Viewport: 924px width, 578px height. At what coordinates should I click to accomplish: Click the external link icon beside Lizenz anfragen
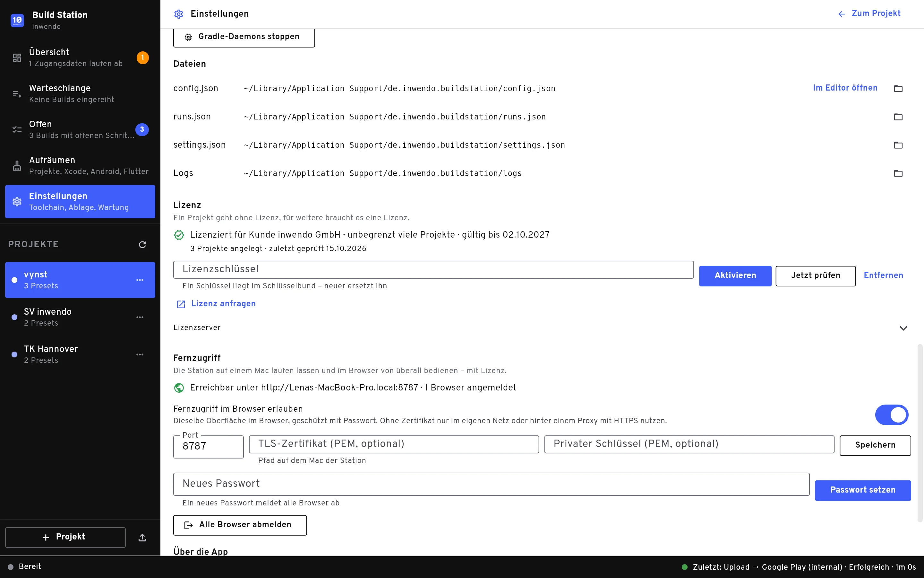point(181,304)
